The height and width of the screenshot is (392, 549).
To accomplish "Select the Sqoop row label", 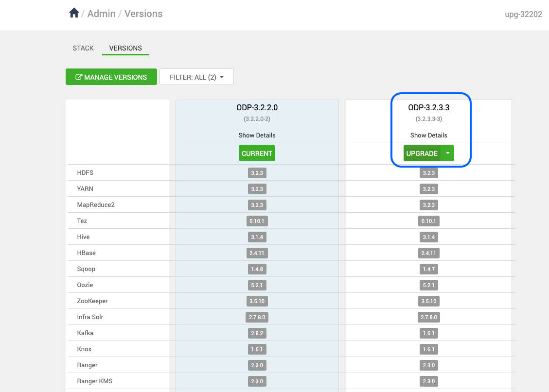I will click(x=86, y=269).
